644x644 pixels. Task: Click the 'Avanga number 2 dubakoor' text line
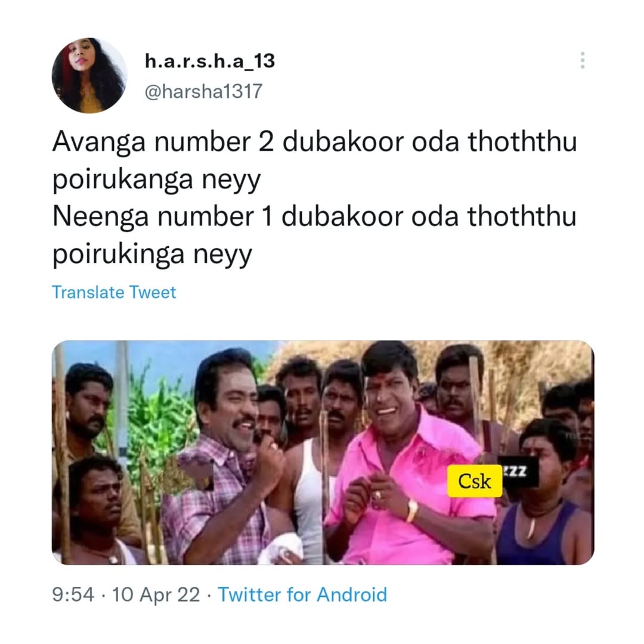[315, 142]
